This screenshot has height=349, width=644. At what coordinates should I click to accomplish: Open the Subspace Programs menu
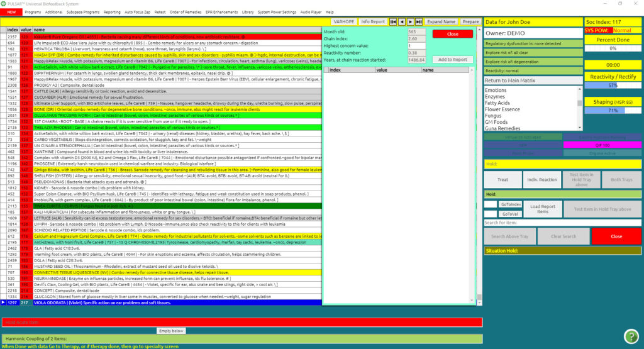[x=82, y=12]
